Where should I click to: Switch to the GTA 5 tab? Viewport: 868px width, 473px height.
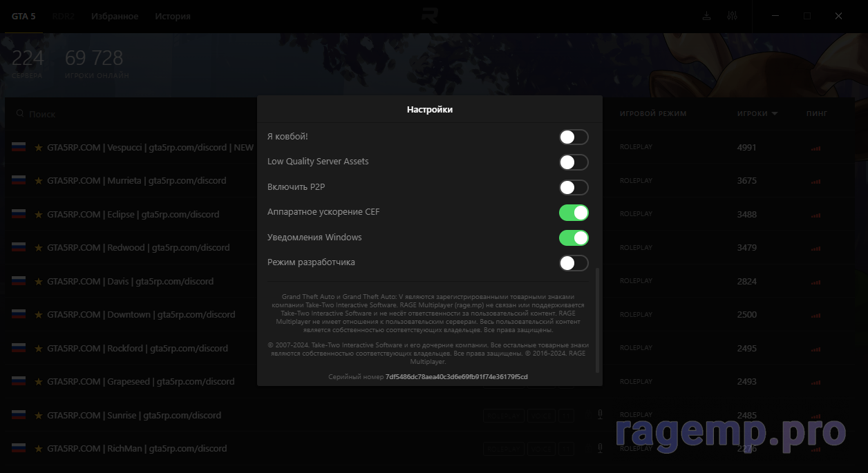coord(23,16)
